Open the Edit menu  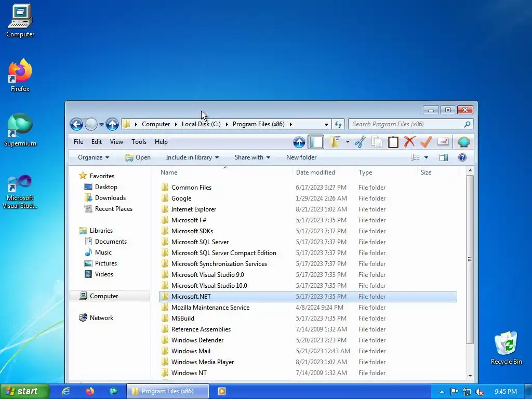[96, 142]
